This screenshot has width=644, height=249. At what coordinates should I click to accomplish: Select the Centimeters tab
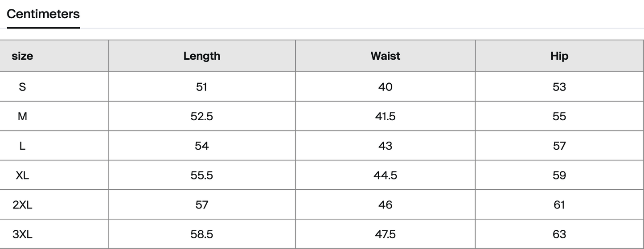(43, 14)
